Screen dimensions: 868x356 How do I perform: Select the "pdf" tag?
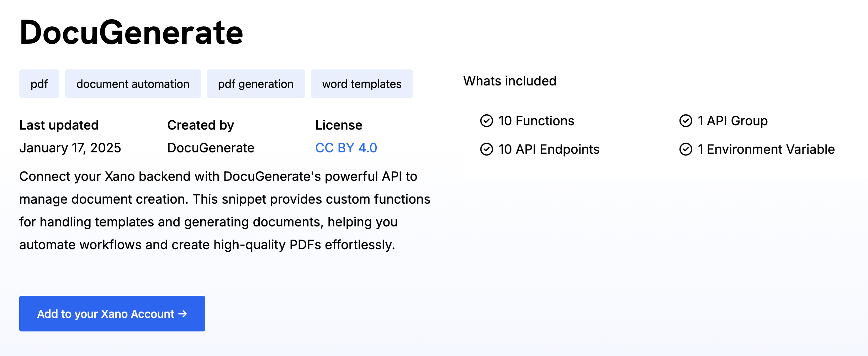click(39, 84)
